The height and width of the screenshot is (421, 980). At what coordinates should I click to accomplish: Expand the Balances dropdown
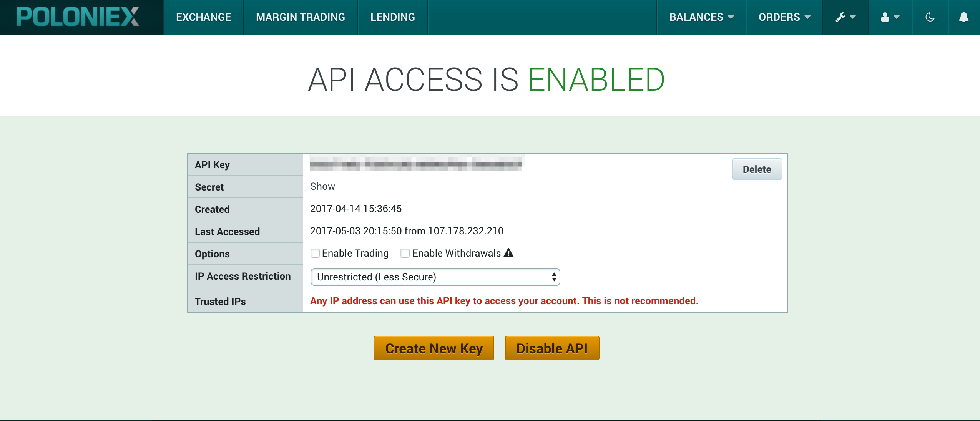(701, 17)
